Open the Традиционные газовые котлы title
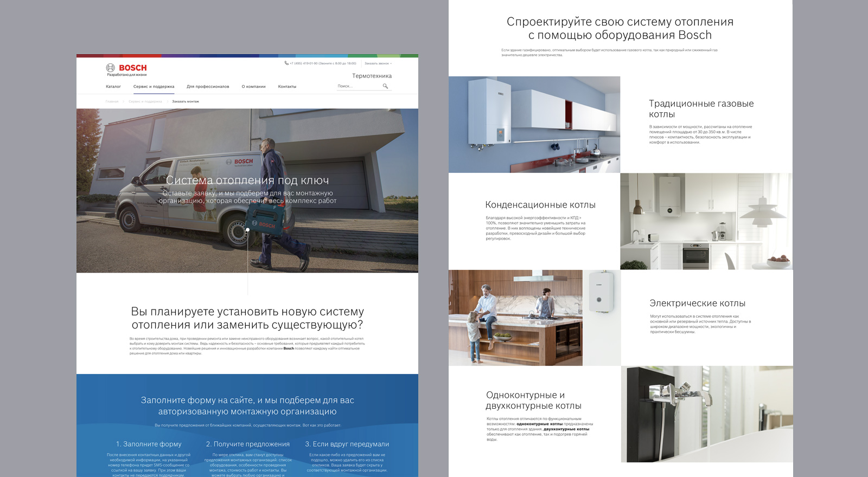868x477 pixels. [x=701, y=109]
